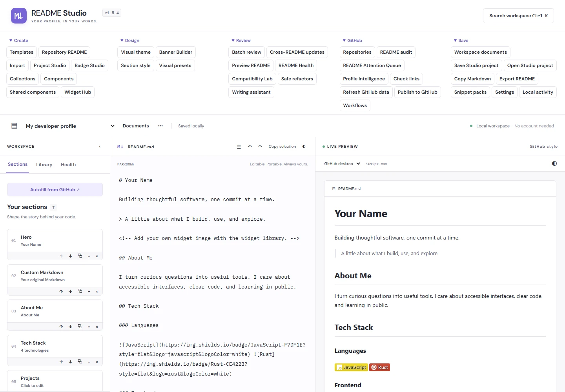Delete the Tech Stack section
565x392 pixels.
97,362
